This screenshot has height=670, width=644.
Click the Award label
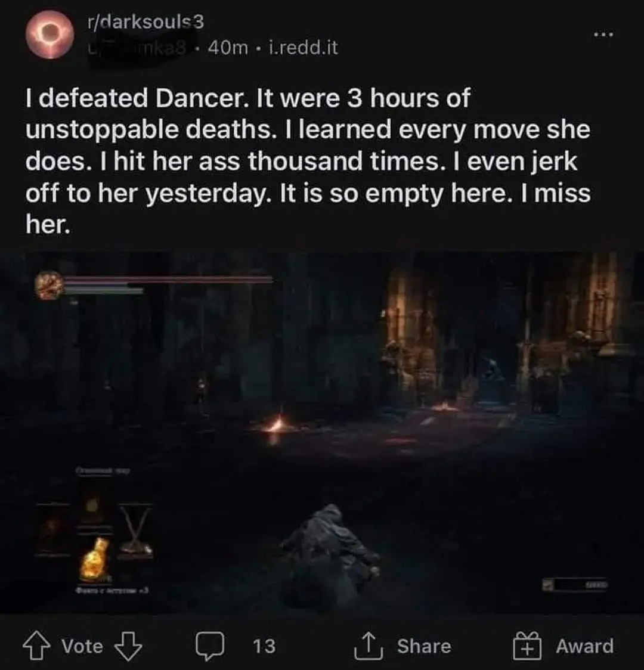[x=584, y=646]
